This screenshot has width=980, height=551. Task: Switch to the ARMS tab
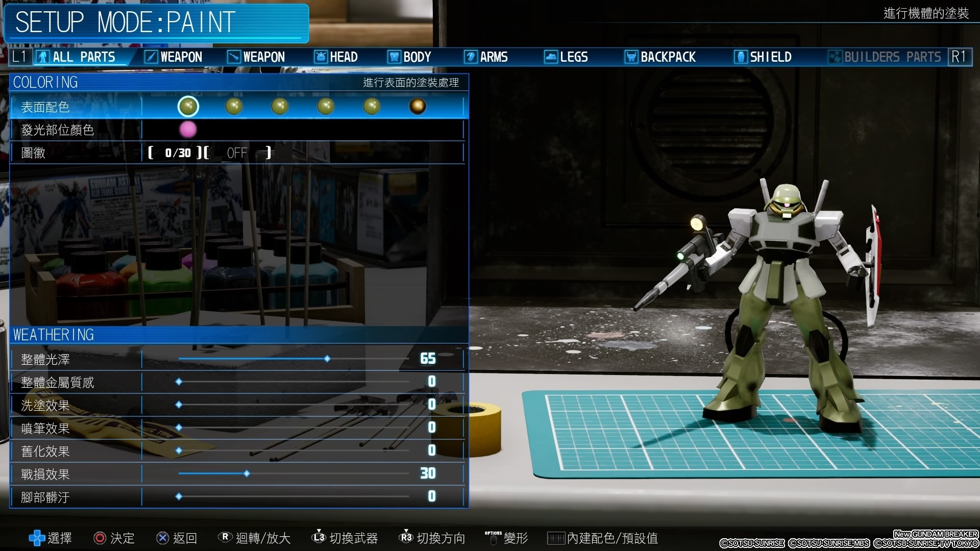(x=486, y=57)
